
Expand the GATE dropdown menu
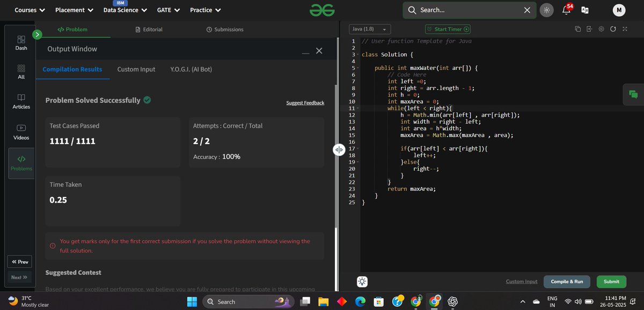click(169, 10)
